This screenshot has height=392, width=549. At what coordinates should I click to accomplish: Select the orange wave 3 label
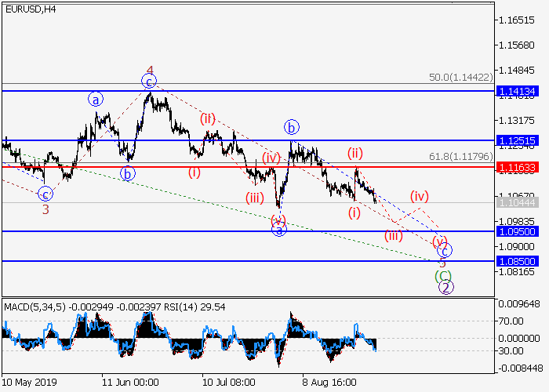point(45,209)
